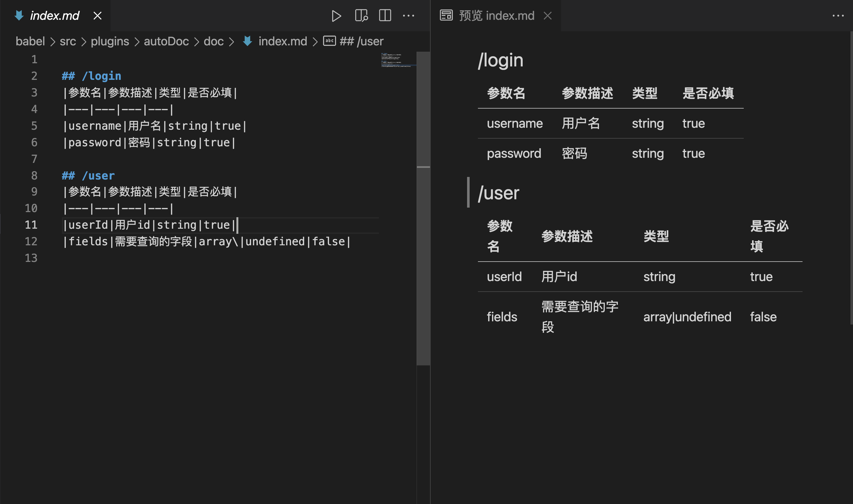This screenshot has width=853, height=504.
Task: Expand the plugins breadcrumb folder
Action: [110, 42]
